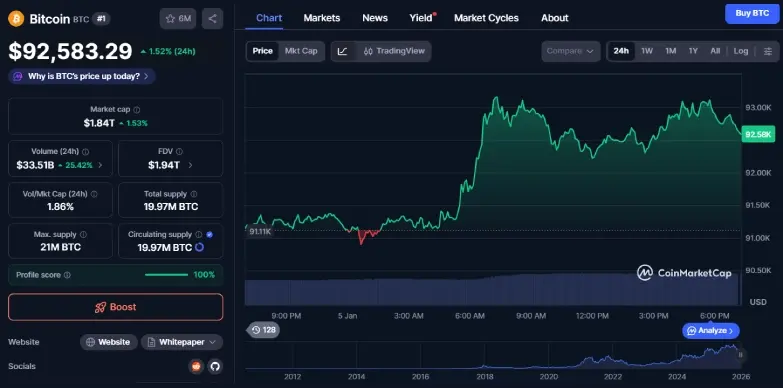Click info icon next to Profile score

pos(67,275)
